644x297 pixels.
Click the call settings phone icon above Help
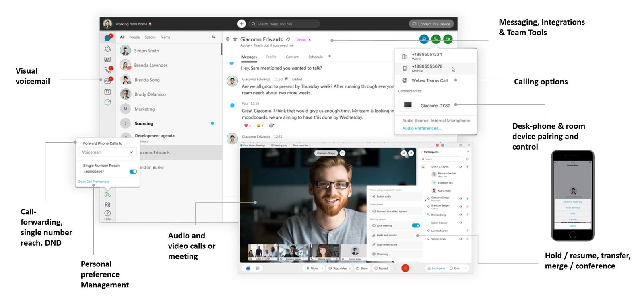tap(107, 194)
